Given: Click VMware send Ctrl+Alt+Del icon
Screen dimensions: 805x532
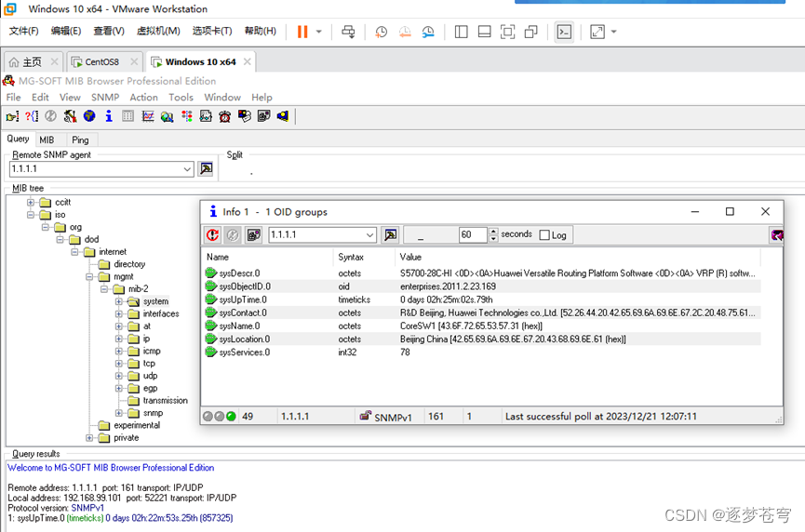Looking at the screenshot, I should pos(348,32).
